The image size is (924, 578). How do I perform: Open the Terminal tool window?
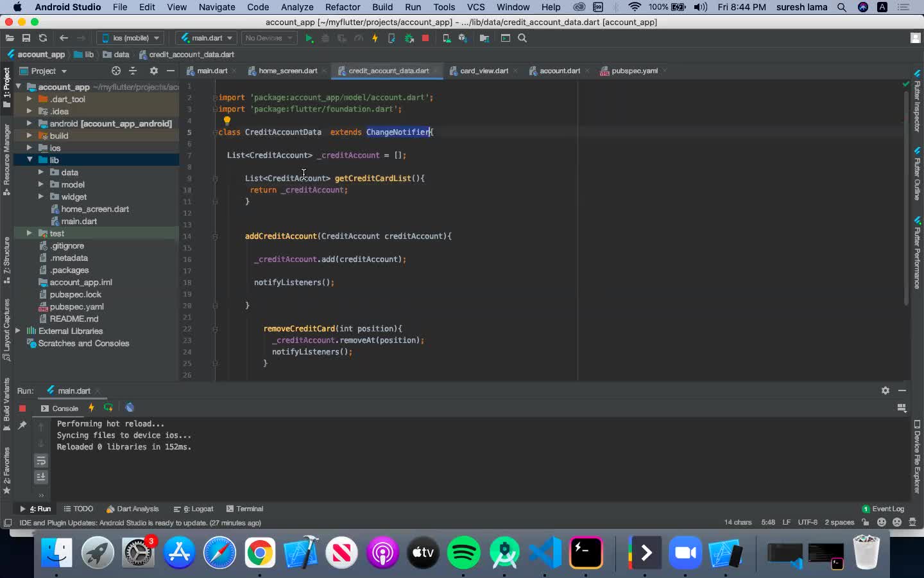point(244,509)
